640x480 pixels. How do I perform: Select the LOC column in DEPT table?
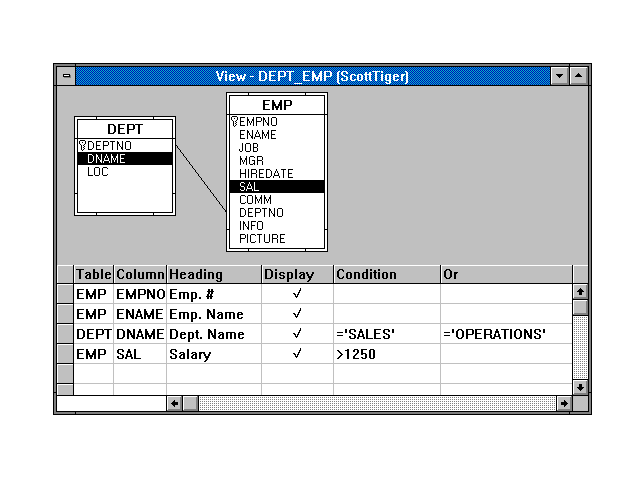point(98,172)
